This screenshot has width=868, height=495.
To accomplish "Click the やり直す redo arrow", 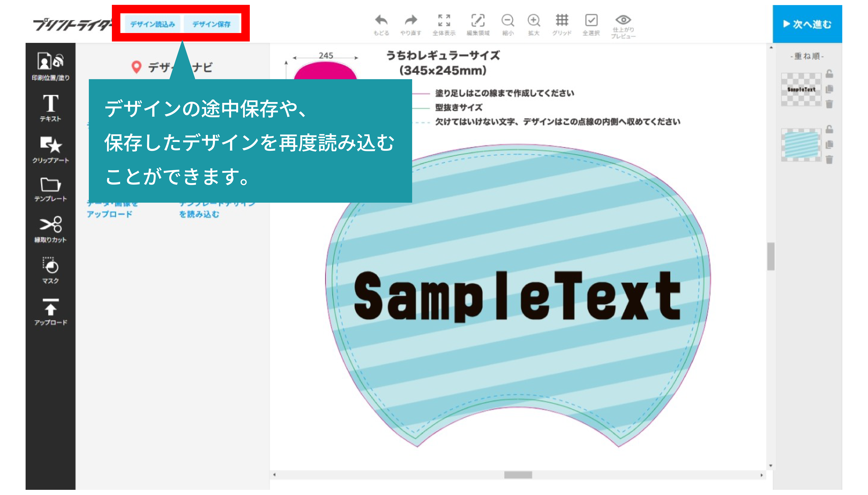I will click(411, 25).
